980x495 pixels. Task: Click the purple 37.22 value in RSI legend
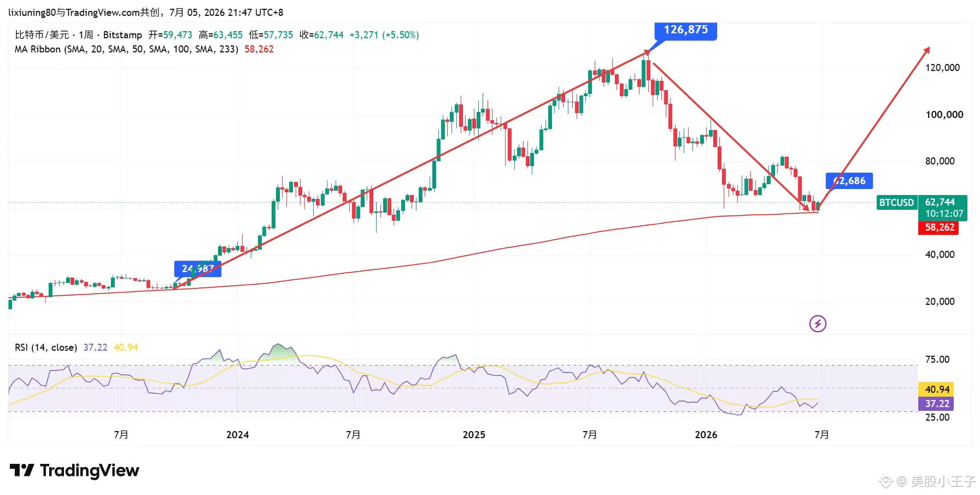point(95,347)
